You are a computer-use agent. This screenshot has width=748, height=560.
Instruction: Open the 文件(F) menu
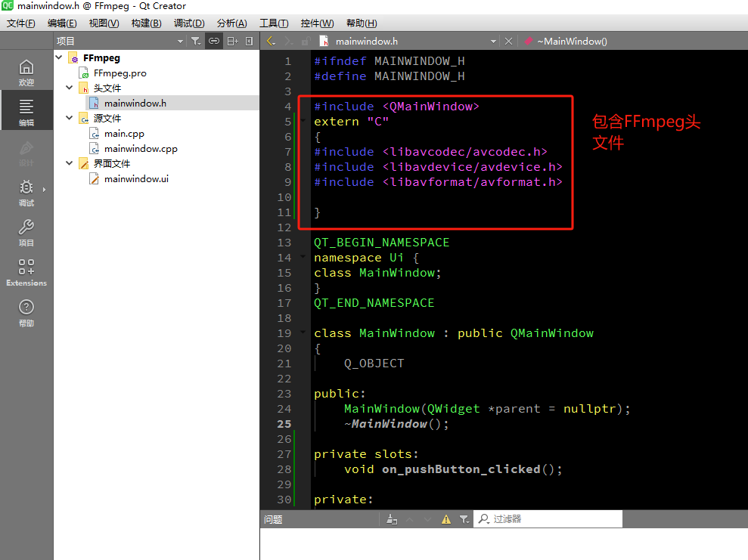(x=20, y=23)
